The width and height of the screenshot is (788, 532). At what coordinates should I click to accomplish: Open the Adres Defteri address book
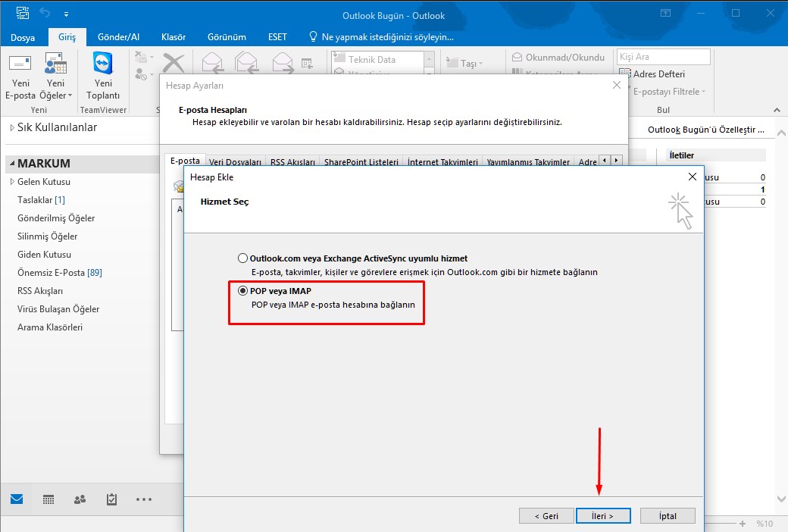click(x=652, y=74)
